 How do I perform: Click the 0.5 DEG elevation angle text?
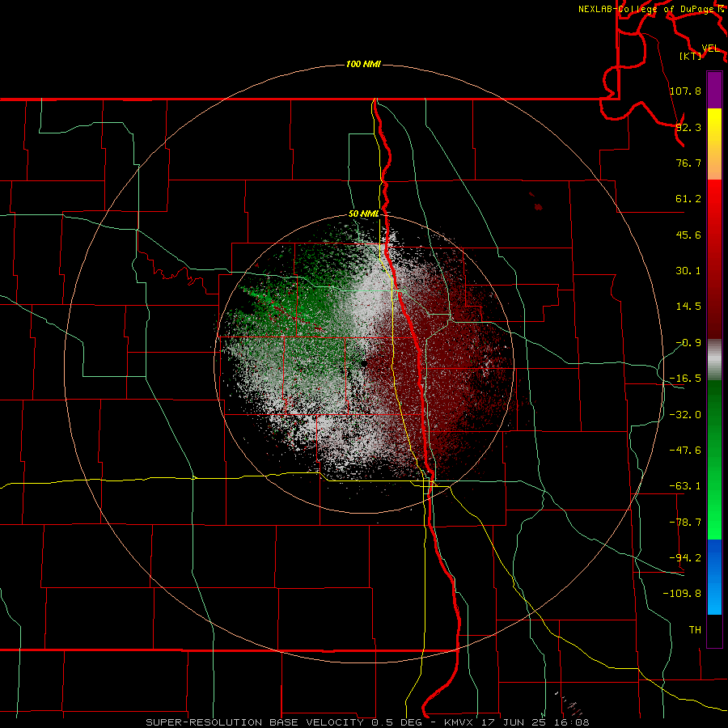pyautogui.click(x=396, y=722)
